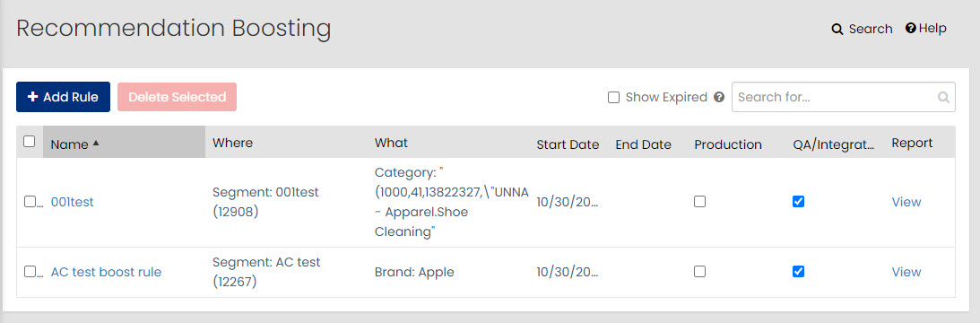Uncheck QA/Integration for 001test rule
The image size is (980, 323).
pos(798,202)
